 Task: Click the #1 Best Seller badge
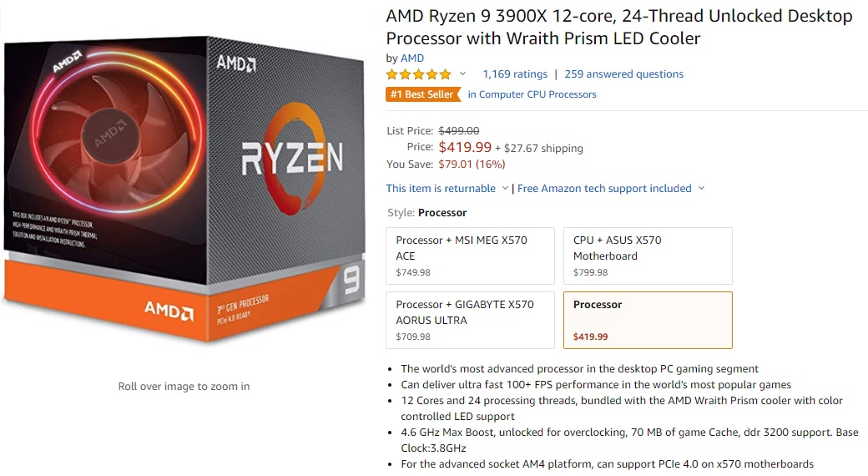tap(422, 94)
